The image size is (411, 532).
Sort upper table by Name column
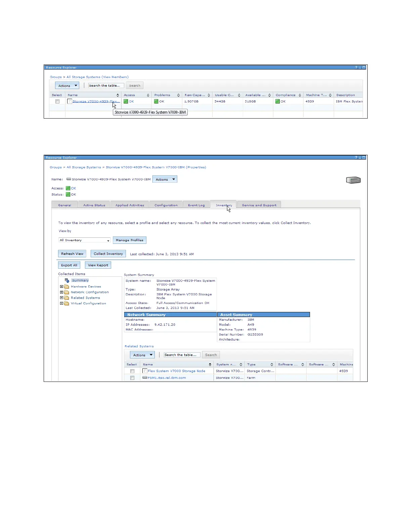pyautogui.click(x=118, y=95)
